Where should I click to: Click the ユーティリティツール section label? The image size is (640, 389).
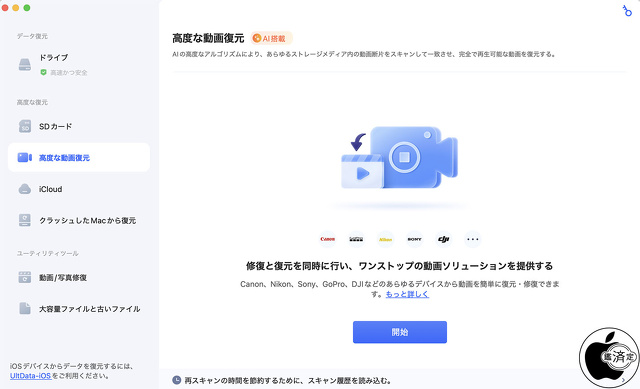pos(47,253)
